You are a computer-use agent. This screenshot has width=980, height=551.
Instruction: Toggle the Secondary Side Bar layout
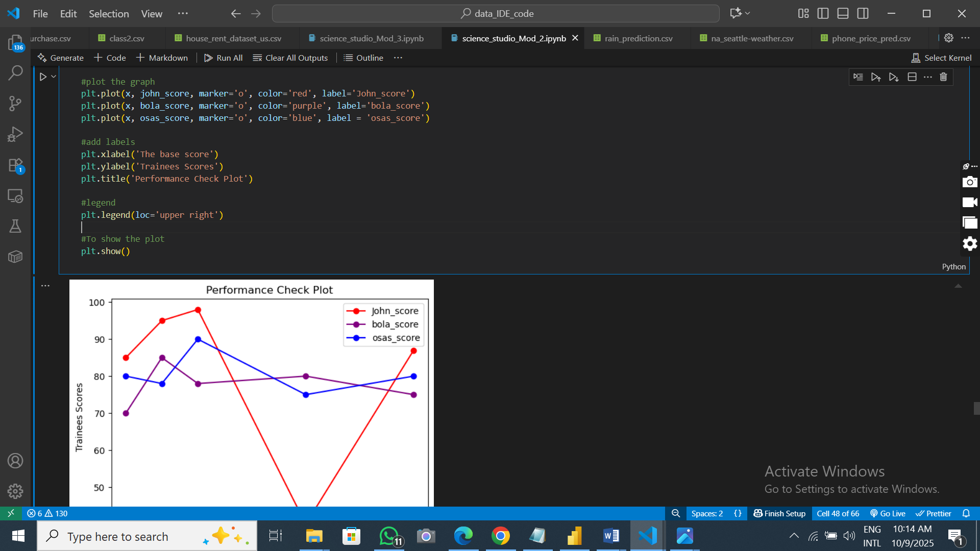pos(863,14)
